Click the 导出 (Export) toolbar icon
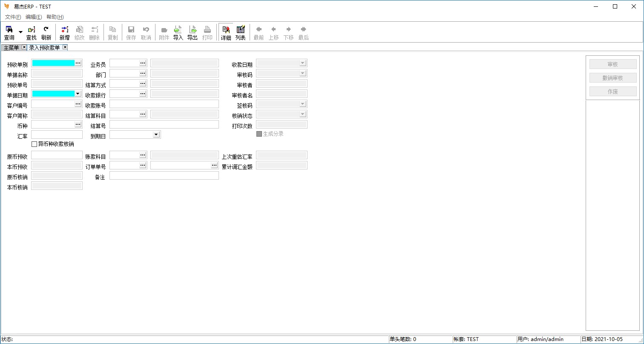The height and width of the screenshot is (344, 644). click(x=193, y=32)
